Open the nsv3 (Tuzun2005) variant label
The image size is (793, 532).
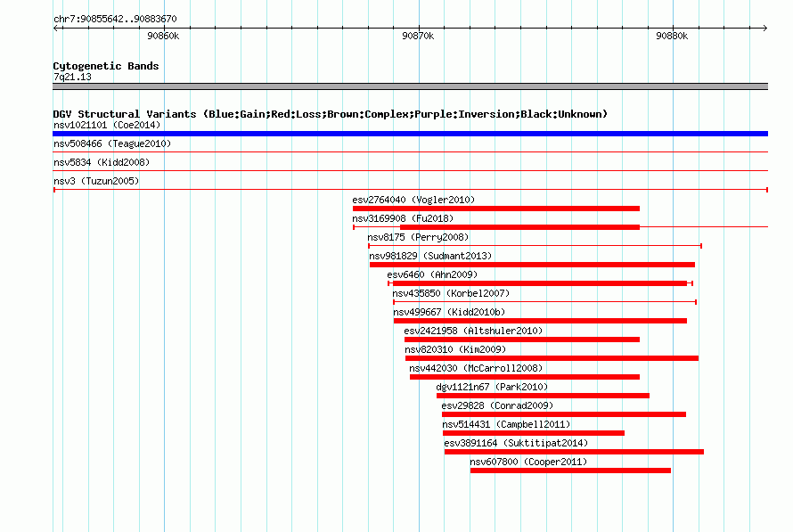coord(96,181)
